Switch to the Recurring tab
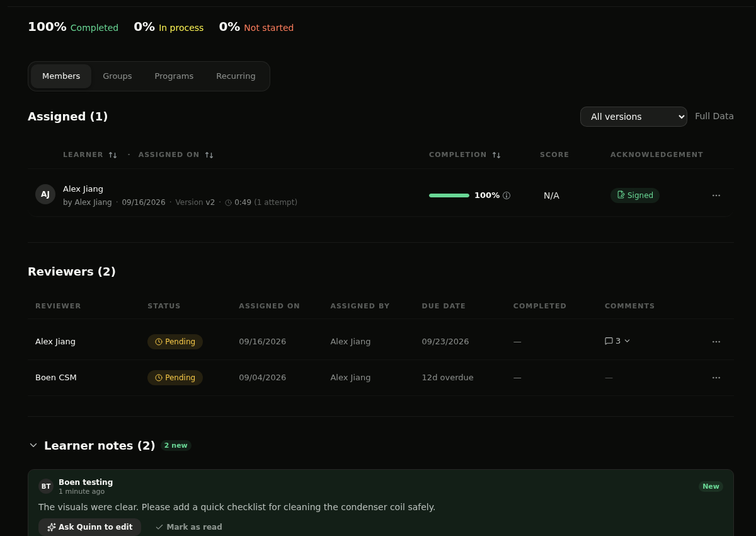756x536 pixels. (236, 76)
